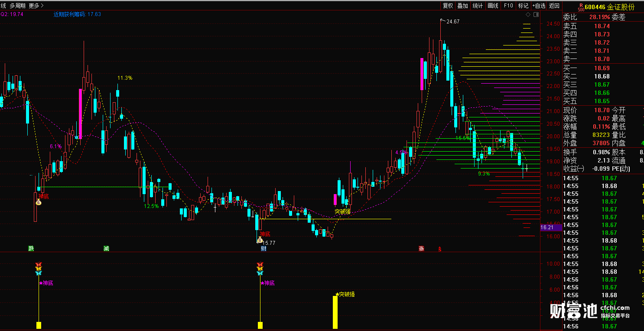Select the 卖一 price 18.70

coord(602,59)
